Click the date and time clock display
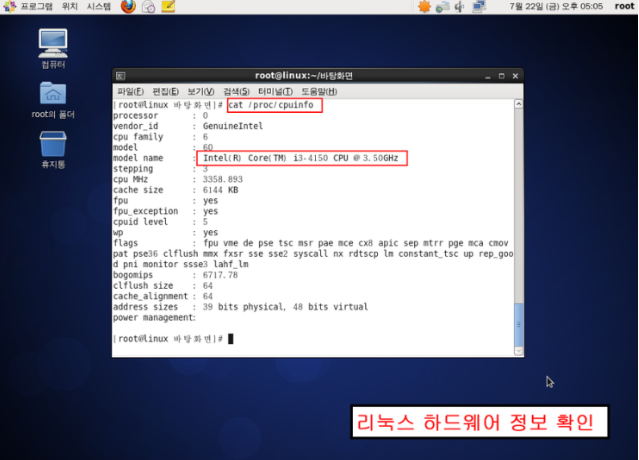This screenshot has width=639, height=460. pyautogui.click(x=556, y=6)
